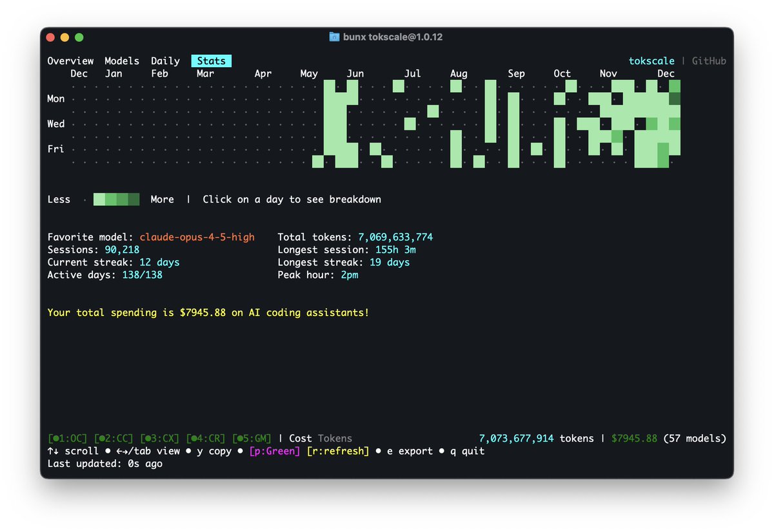Click the Fri row label
774x532 pixels.
click(56, 149)
